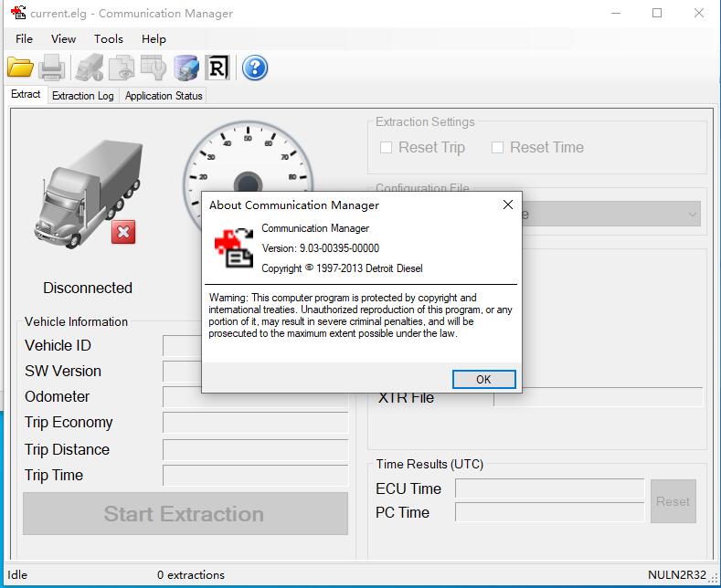Switch to the Application Status tab

click(164, 96)
